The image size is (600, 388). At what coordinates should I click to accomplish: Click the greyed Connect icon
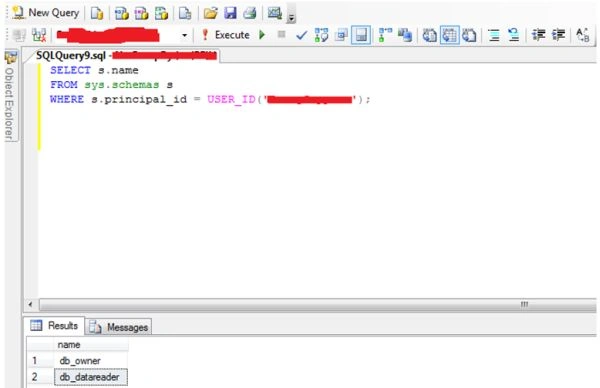[x=19, y=36]
